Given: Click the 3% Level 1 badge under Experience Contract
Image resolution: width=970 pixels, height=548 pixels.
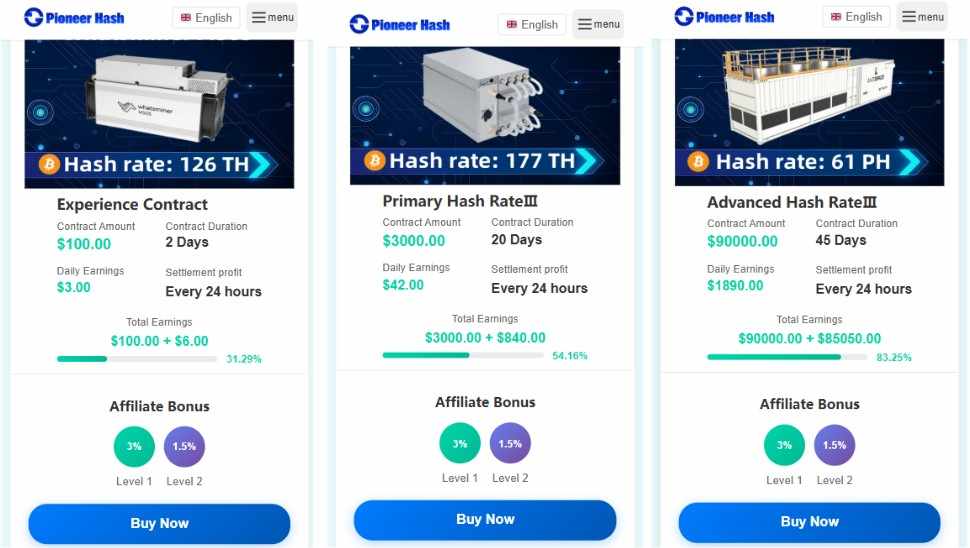Looking at the screenshot, I should click(x=134, y=446).
